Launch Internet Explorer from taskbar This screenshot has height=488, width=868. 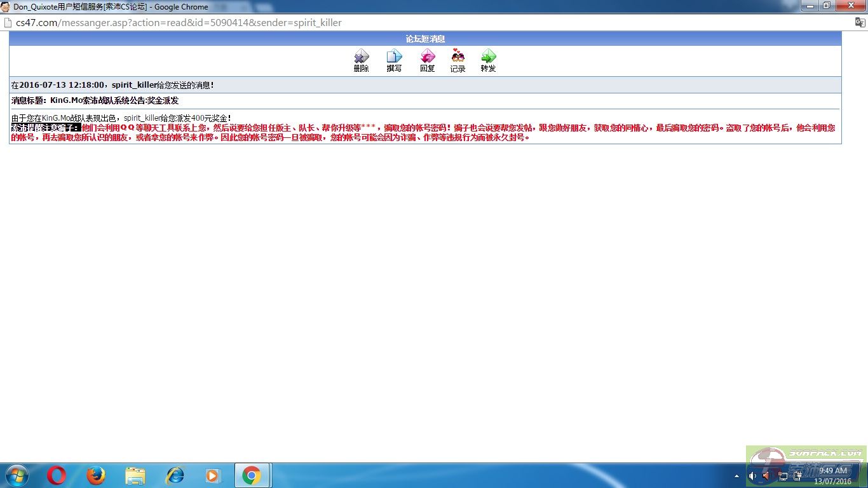coord(174,475)
